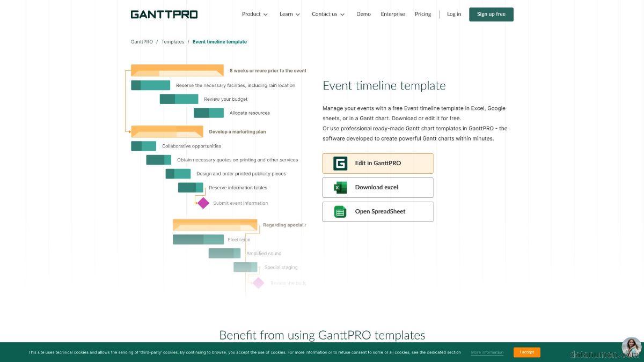Click the GanttPRO G icon on Edit button
The width and height of the screenshot is (644, 362).
[x=340, y=164]
